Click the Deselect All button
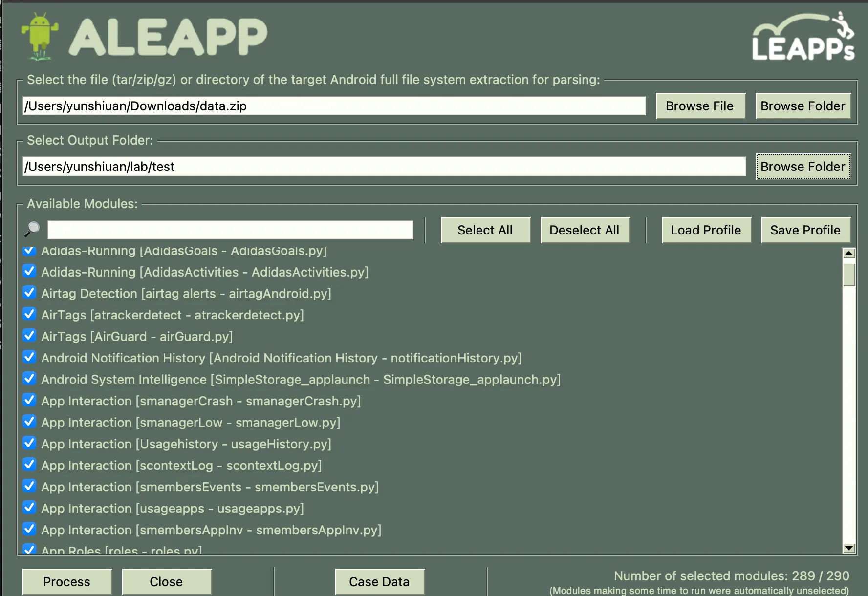868x596 pixels. tap(585, 230)
